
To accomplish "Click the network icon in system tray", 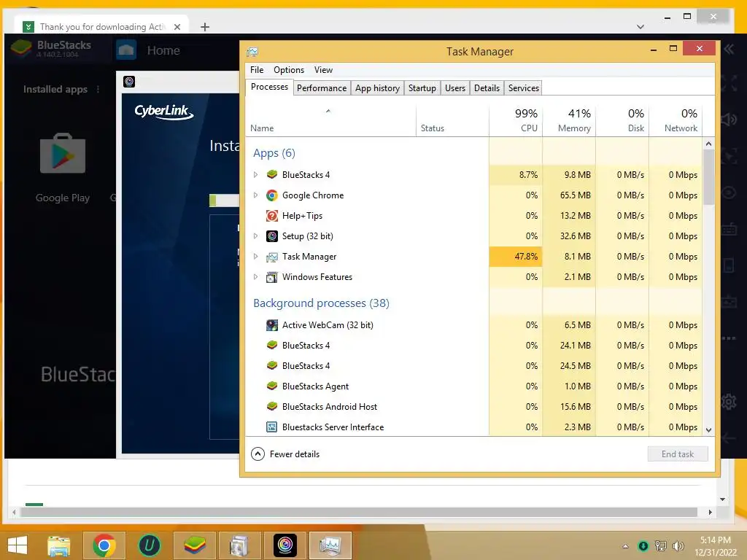I will coord(661,545).
